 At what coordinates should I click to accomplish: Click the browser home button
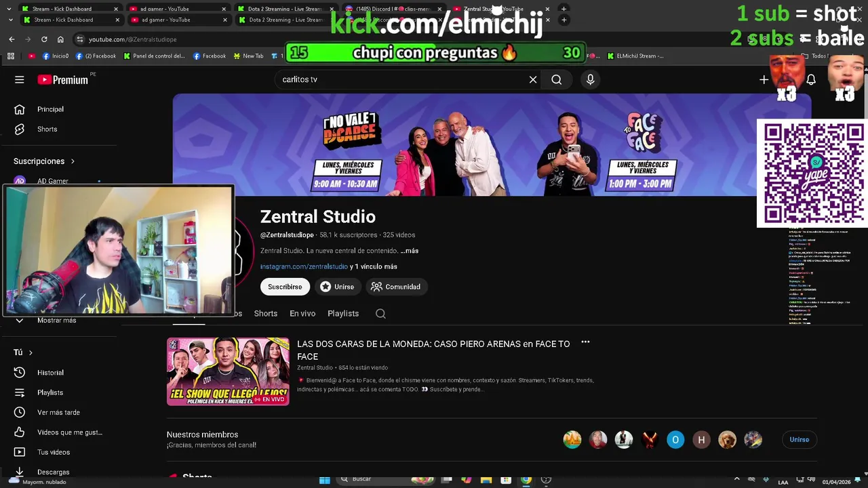(x=60, y=39)
